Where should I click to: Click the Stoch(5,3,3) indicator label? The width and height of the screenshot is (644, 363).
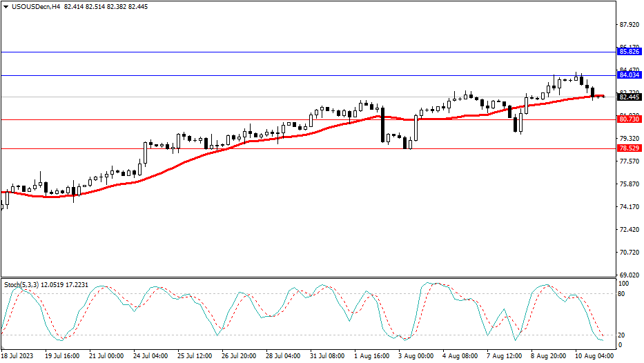pyautogui.click(x=25, y=284)
